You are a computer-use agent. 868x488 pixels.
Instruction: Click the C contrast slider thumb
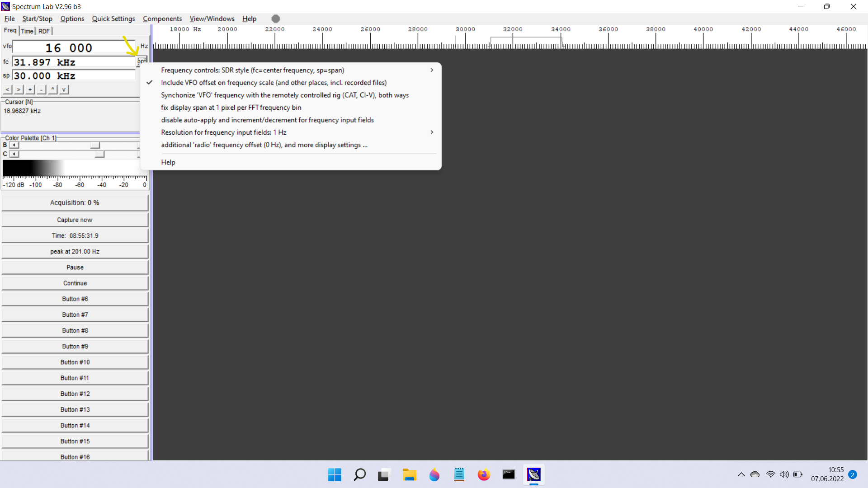(99, 154)
